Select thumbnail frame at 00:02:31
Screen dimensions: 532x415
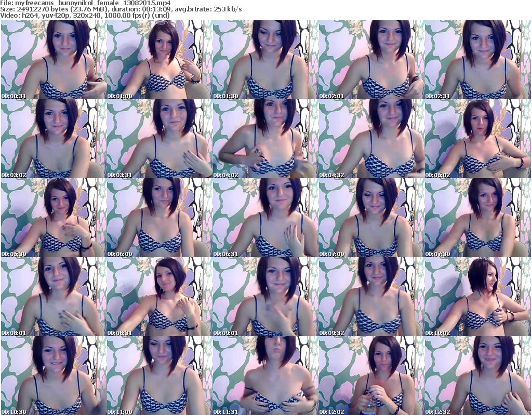point(477,60)
